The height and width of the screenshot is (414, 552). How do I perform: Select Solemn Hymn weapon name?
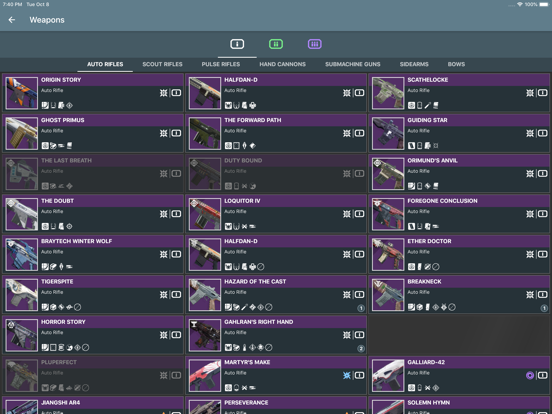coord(428,402)
